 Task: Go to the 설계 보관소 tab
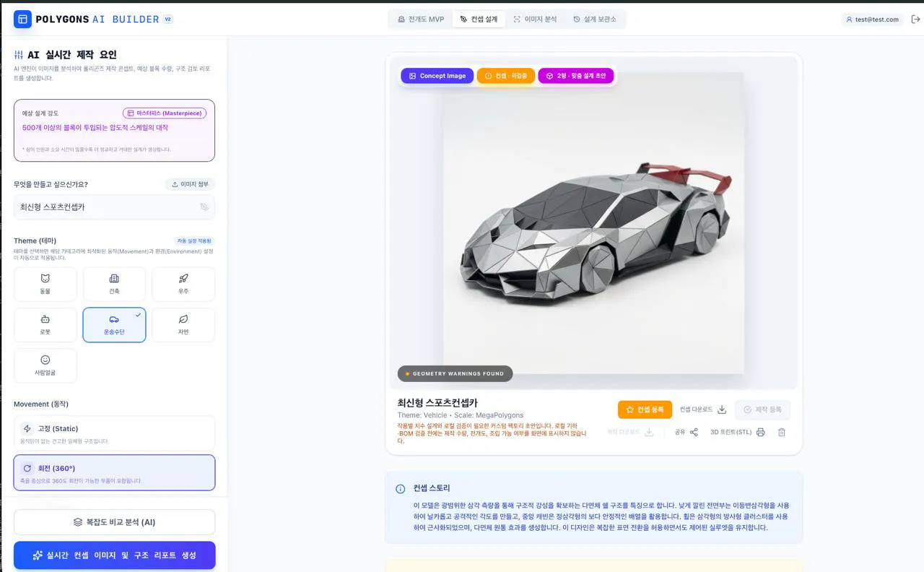pos(595,19)
